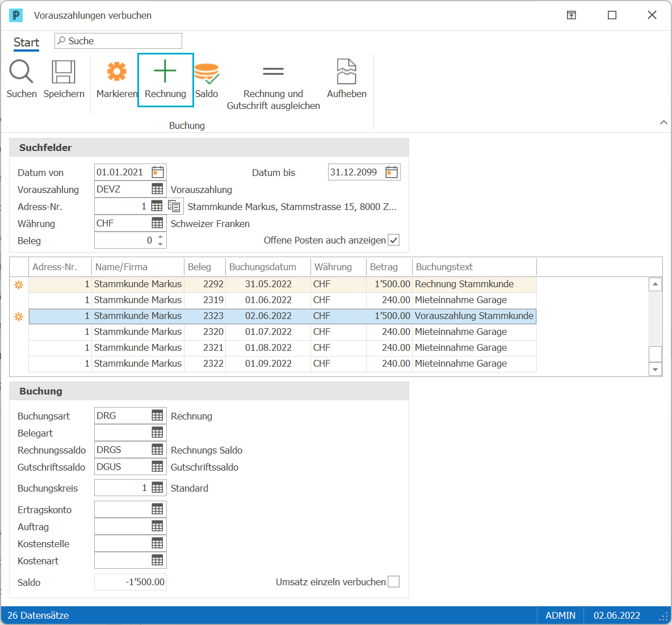Screen dimensions: 672x625
Task: Open the Buchungsart lookup table icon
Action: (x=157, y=416)
